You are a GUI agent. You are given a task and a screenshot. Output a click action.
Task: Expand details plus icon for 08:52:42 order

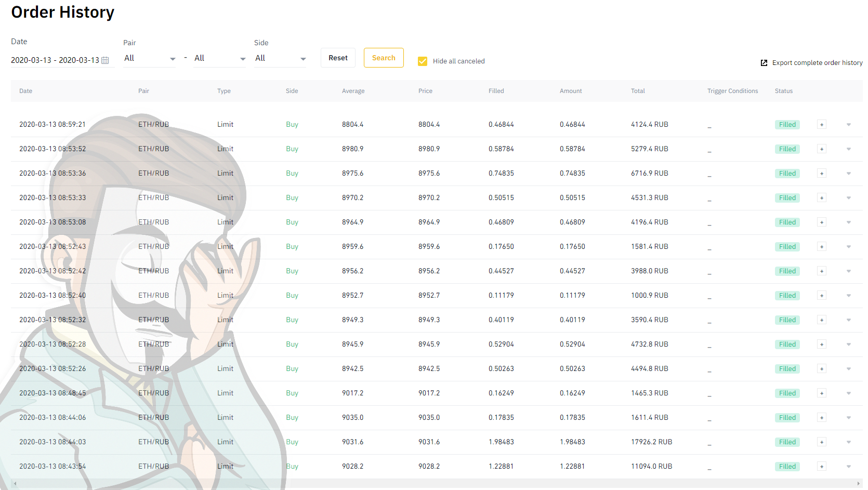tap(822, 271)
